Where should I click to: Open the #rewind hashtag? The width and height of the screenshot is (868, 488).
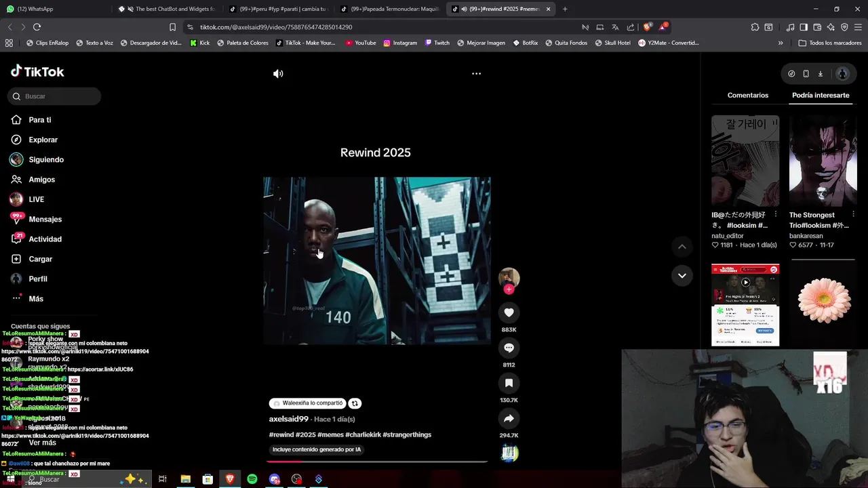[281, 434]
